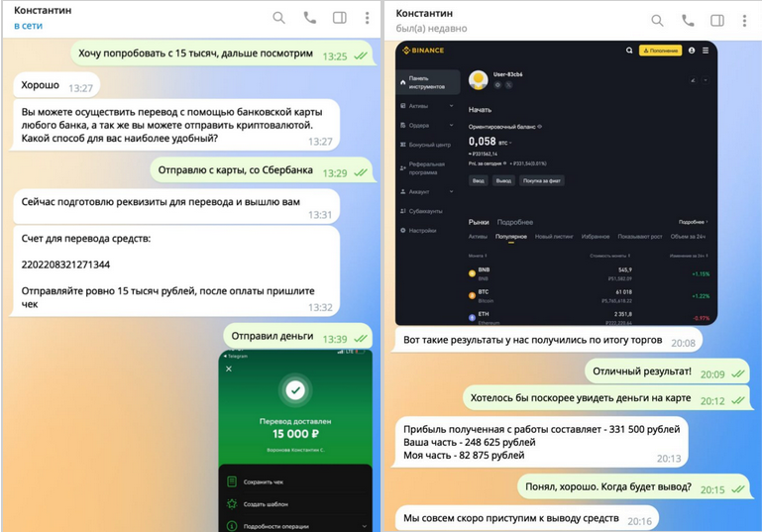Click the phone icon in right chat header
Image resolution: width=762 pixels, height=532 pixels.
(688, 21)
